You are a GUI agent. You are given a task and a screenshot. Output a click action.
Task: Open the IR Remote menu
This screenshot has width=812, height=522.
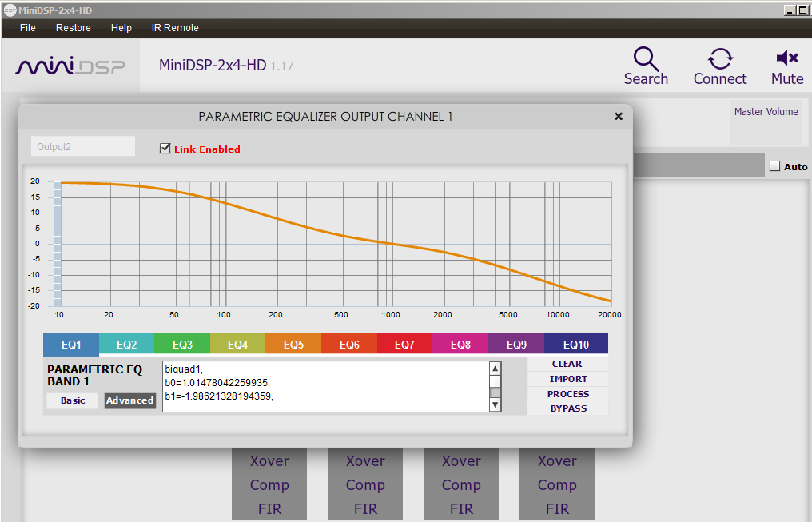coord(175,28)
